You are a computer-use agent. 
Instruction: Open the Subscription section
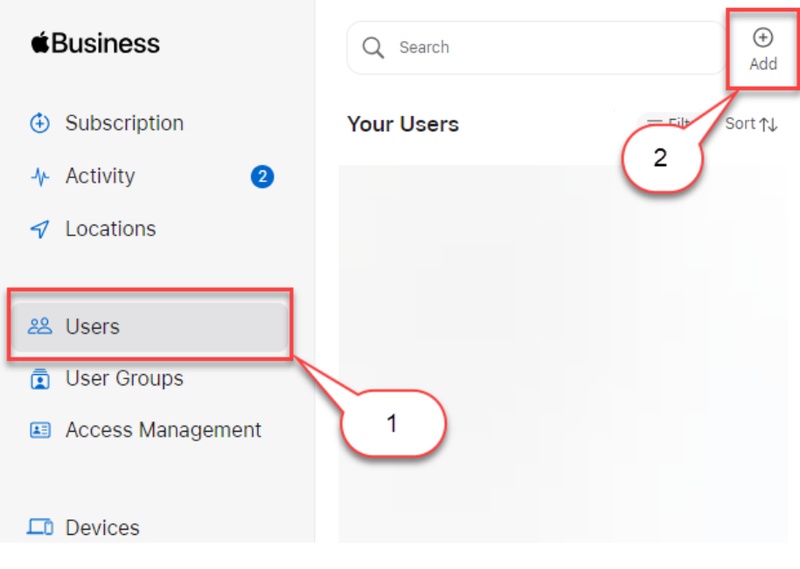(124, 123)
